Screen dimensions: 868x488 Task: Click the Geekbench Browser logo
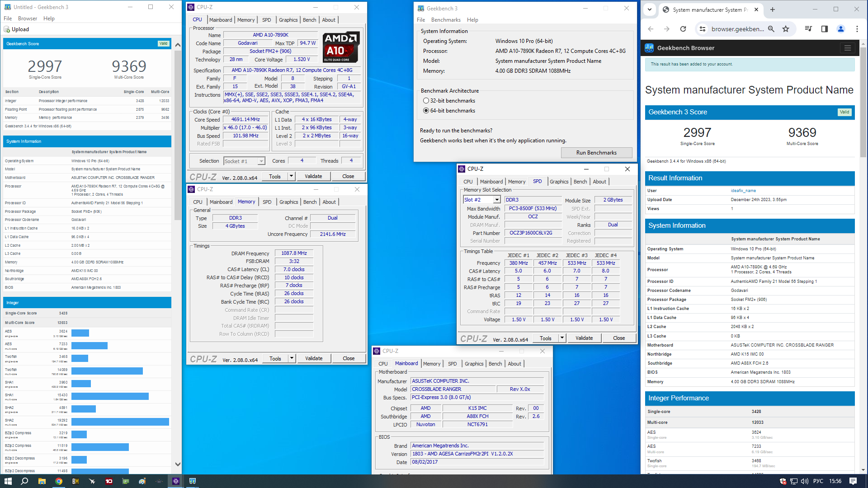649,48
